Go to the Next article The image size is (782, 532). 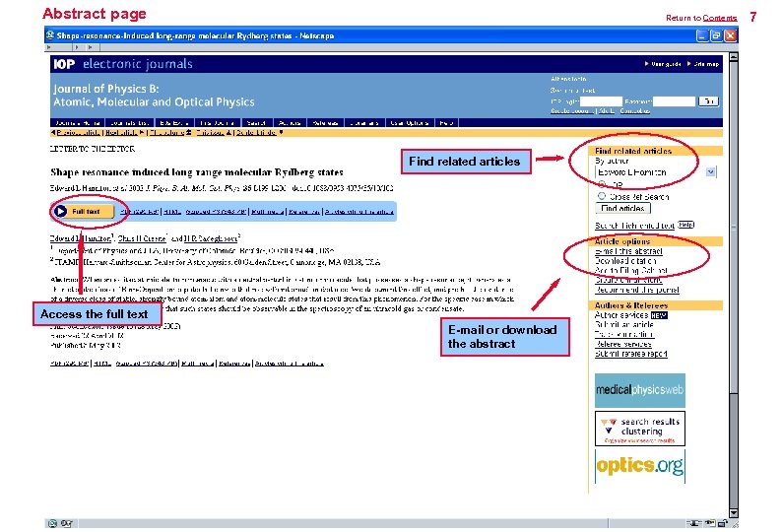[x=122, y=133]
